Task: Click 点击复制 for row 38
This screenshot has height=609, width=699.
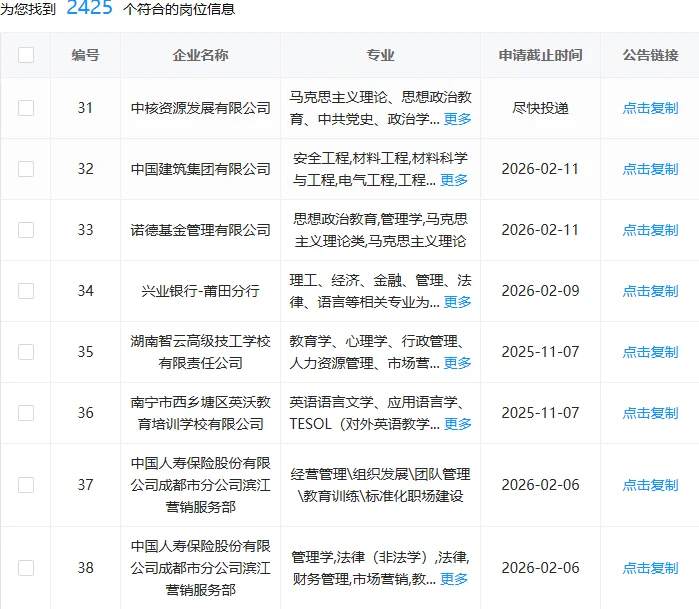Action: point(650,568)
